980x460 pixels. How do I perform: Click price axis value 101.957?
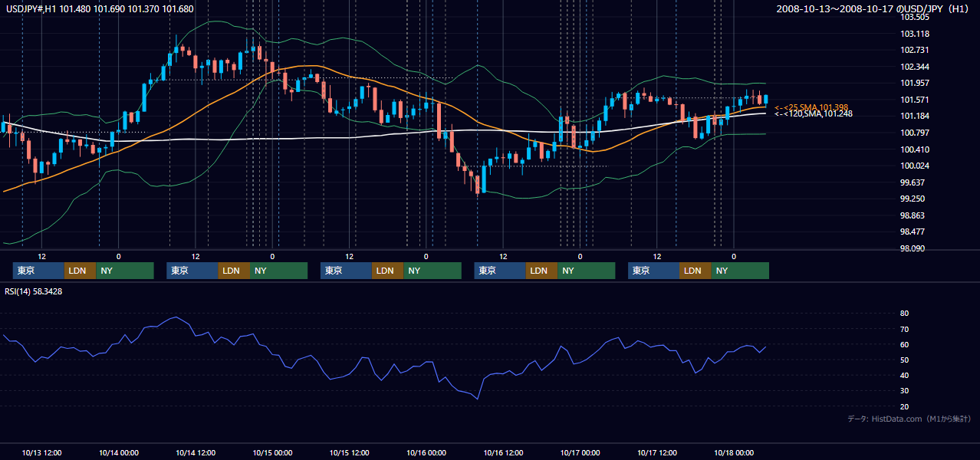point(915,83)
